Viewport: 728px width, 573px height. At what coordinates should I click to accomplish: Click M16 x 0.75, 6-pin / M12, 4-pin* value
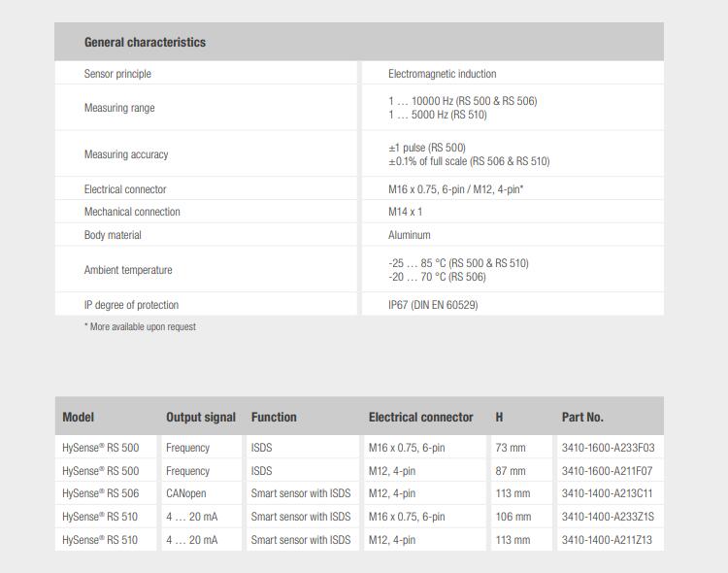coord(455,189)
